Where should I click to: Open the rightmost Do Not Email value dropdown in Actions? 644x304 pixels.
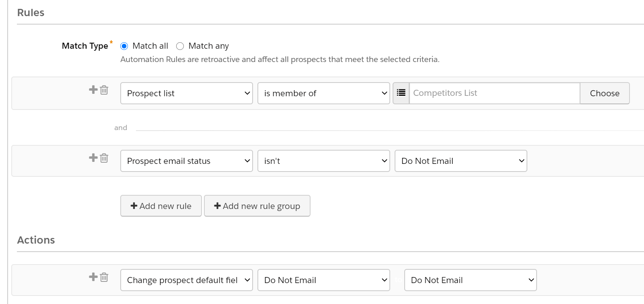(471, 280)
